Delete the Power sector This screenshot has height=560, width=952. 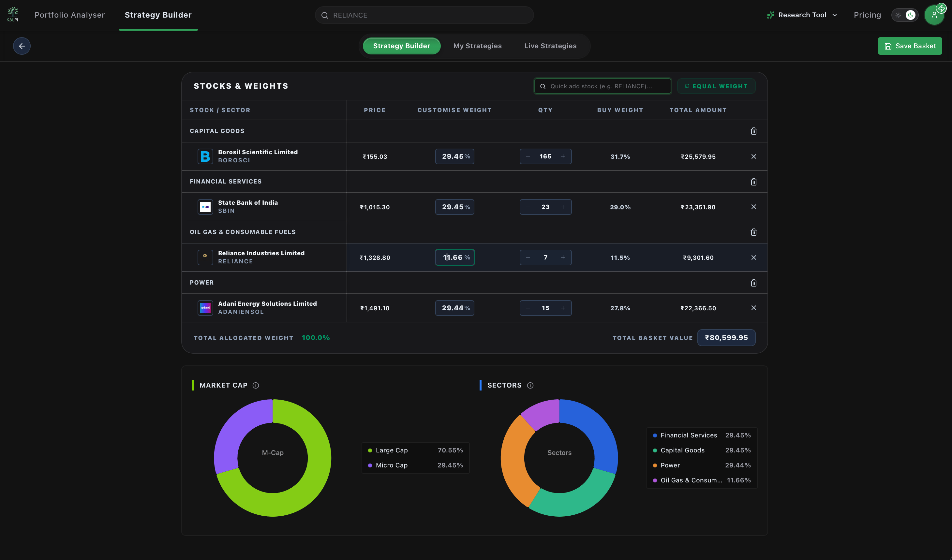tap(753, 283)
